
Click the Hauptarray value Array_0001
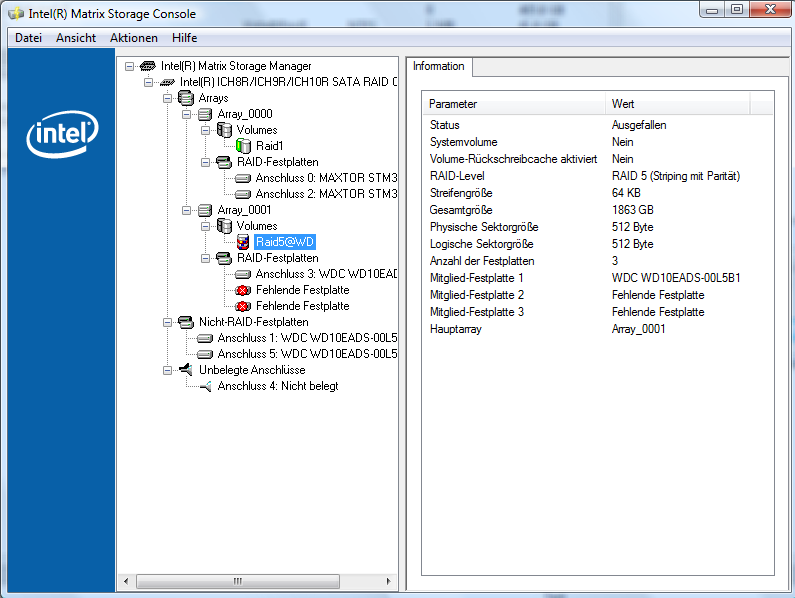[x=638, y=329]
